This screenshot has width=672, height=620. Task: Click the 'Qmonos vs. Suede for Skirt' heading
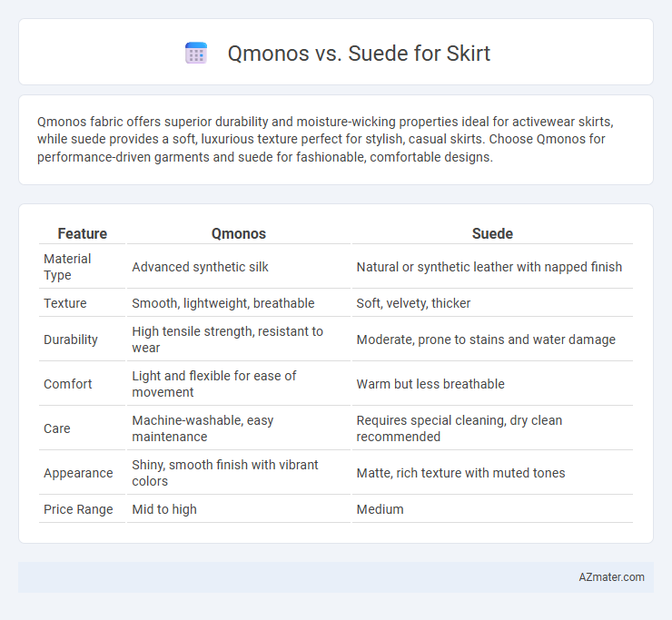(x=359, y=54)
